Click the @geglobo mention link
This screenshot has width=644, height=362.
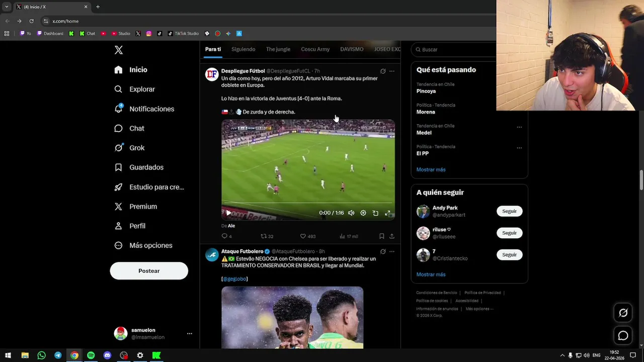point(234,279)
